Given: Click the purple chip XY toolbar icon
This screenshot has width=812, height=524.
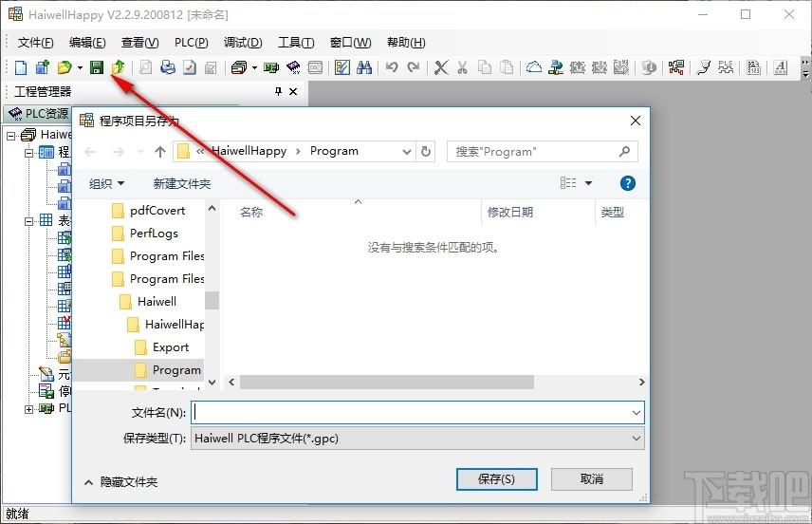Looking at the screenshot, I should coord(293,67).
